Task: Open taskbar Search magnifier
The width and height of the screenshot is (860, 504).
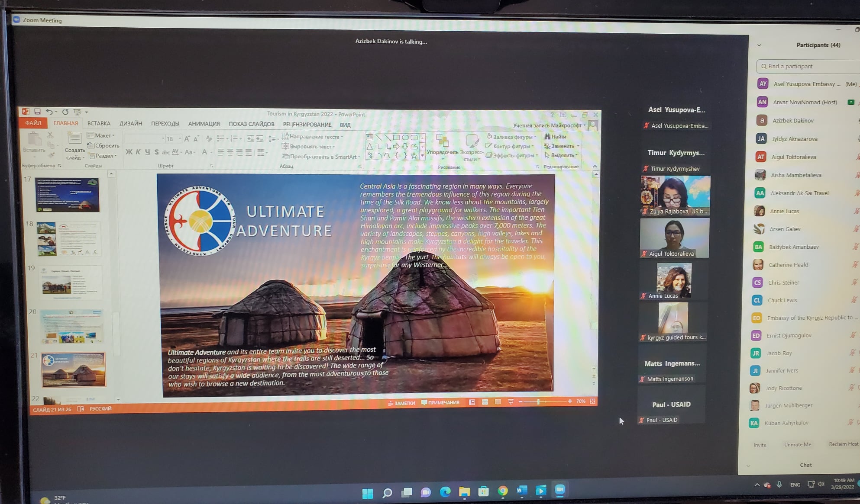Action: coord(387,493)
